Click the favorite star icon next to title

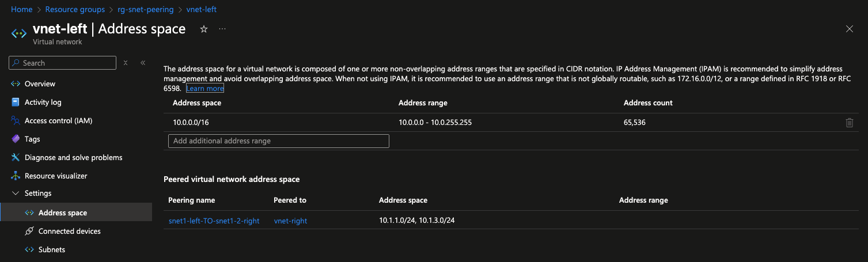tap(203, 29)
